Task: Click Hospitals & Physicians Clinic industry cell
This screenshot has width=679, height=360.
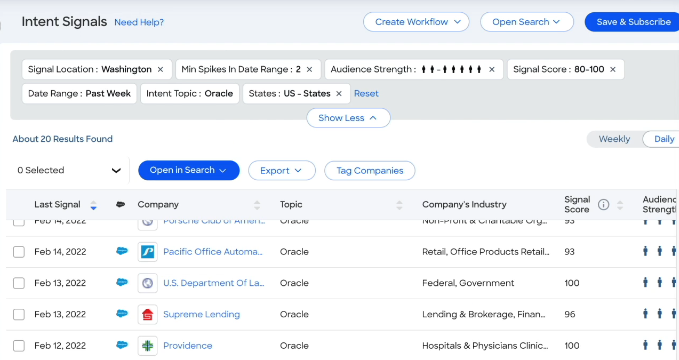Action: point(485,346)
